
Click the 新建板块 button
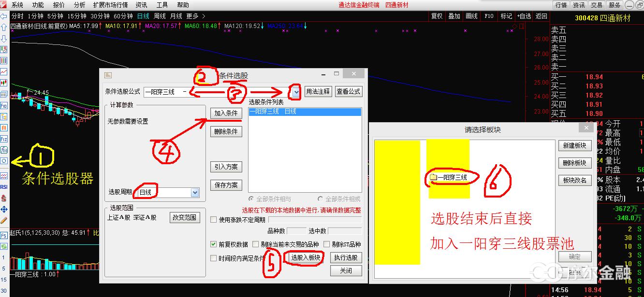[575, 145]
